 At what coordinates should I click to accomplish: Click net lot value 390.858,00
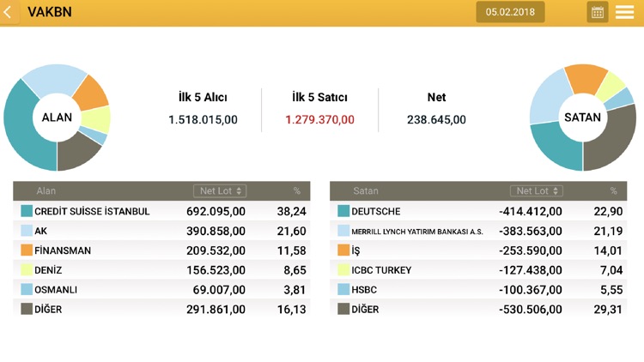(216, 231)
